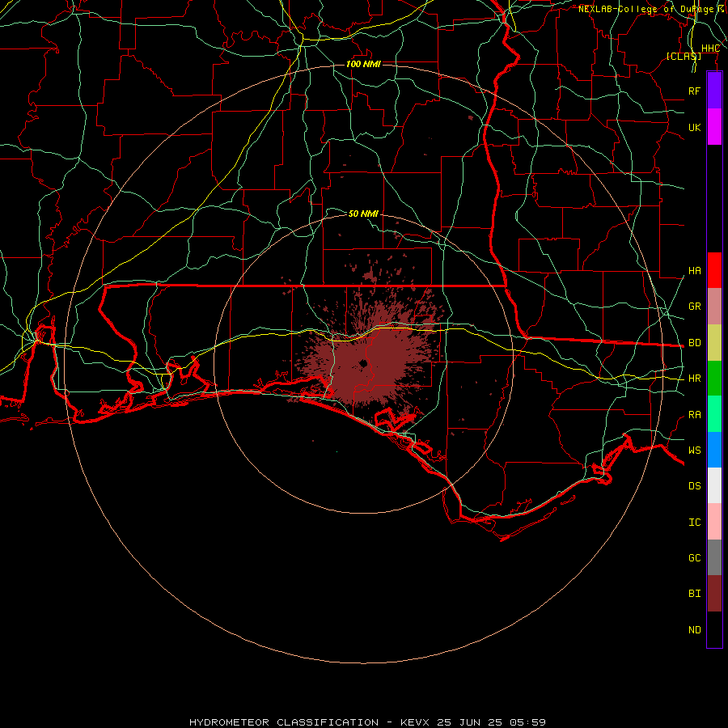Click the GC legend label
This screenshot has width=728, height=728.
point(694,558)
